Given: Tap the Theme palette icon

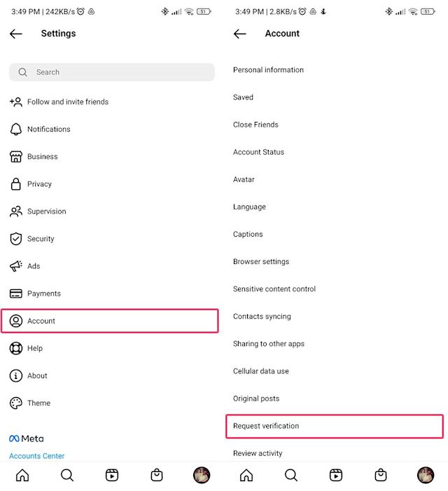Looking at the screenshot, I should tap(16, 403).
